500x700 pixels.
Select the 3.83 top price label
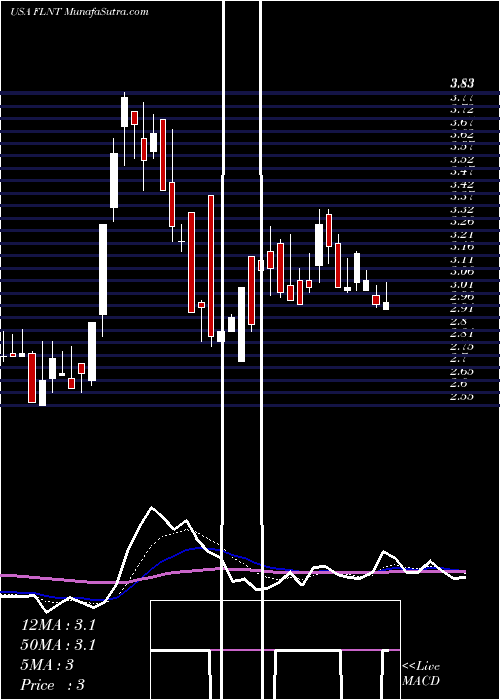462,83
